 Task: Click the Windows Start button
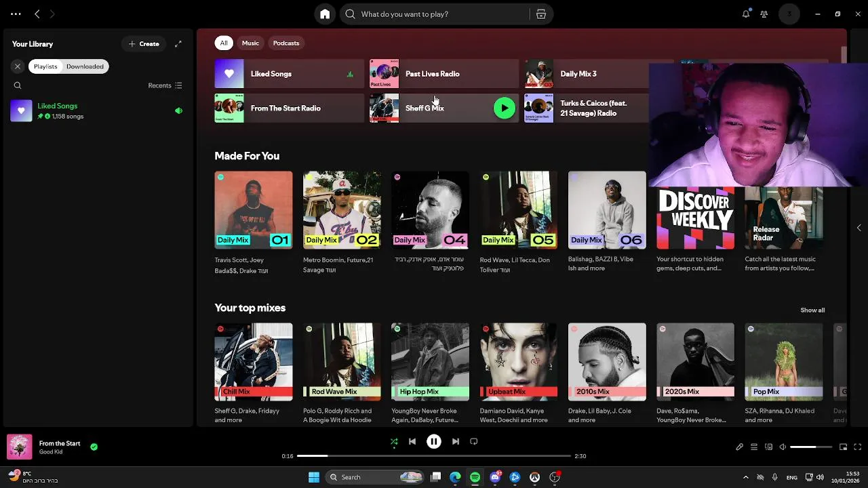coord(314,477)
